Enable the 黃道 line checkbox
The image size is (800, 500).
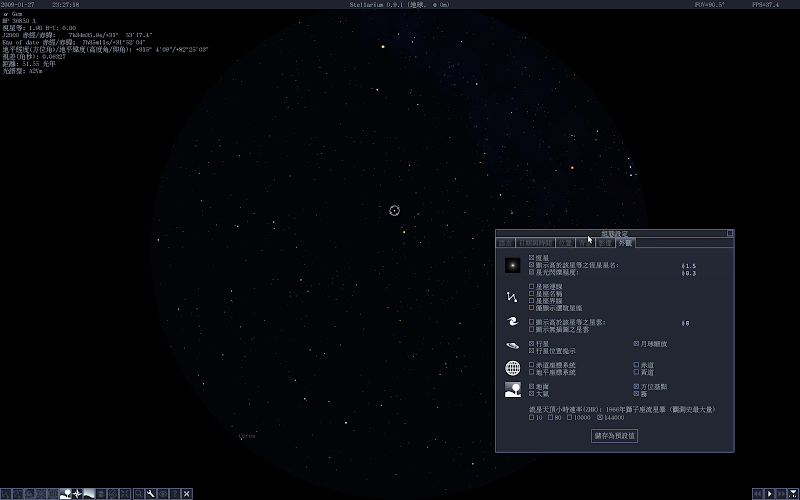click(x=636, y=372)
